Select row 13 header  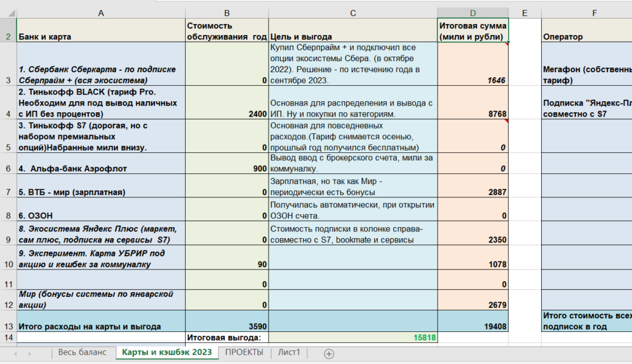point(8,321)
